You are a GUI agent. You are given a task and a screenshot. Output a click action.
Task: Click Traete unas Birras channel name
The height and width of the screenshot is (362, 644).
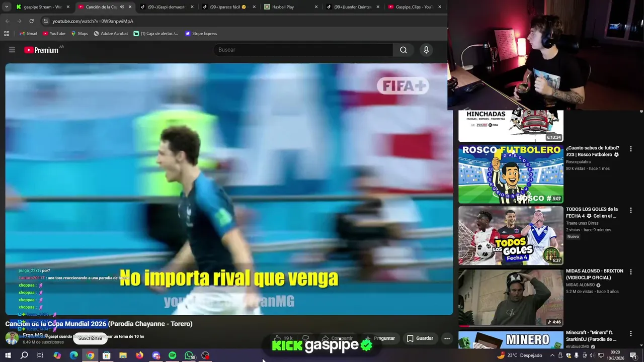(583, 223)
